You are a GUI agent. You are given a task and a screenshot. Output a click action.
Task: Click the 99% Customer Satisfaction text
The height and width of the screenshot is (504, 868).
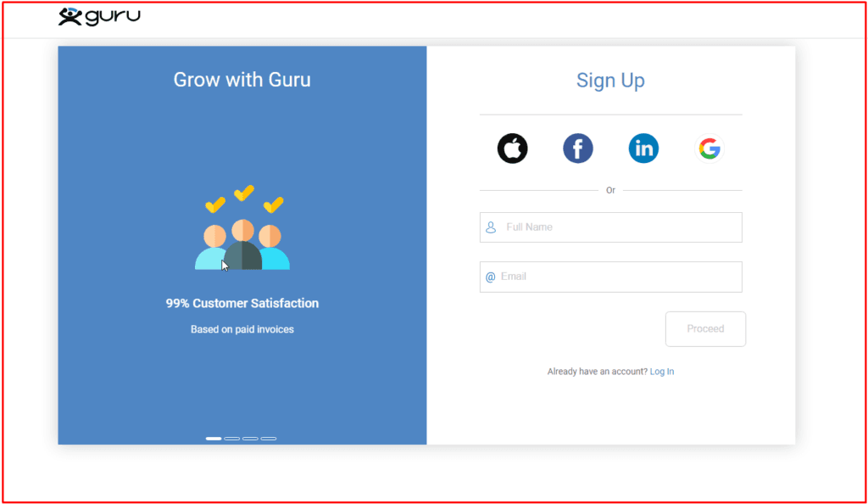pyautogui.click(x=242, y=303)
